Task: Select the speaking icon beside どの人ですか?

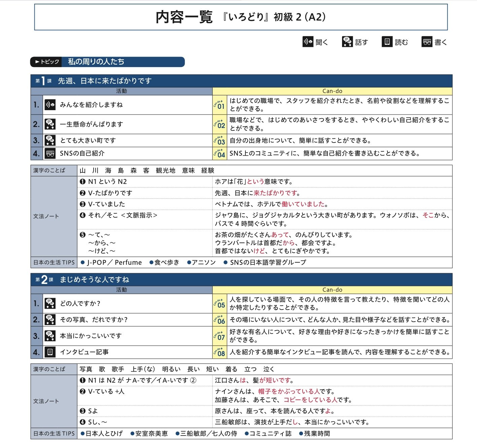Action: (x=50, y=303)
